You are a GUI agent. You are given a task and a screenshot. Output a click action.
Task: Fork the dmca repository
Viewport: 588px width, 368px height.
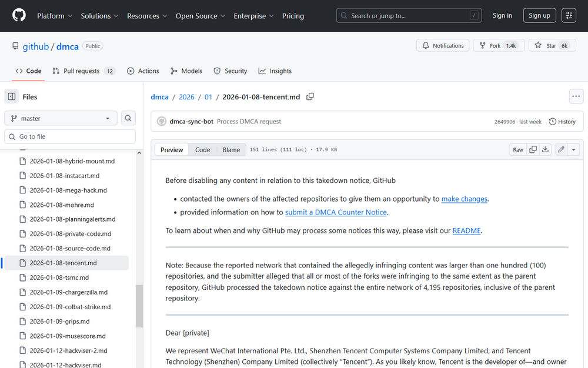pos(499,45)
